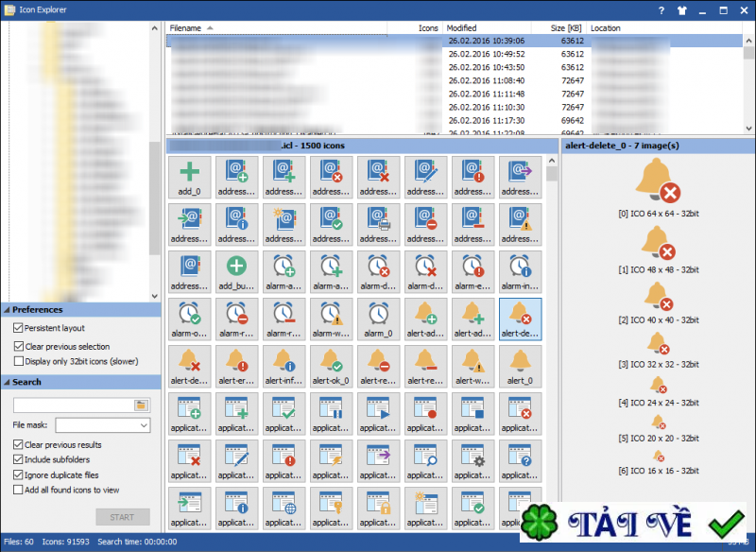The width and height of the screenshot is (756, 552).
Task: Open the File mask dropdown
Action: (x=143, y=426)
